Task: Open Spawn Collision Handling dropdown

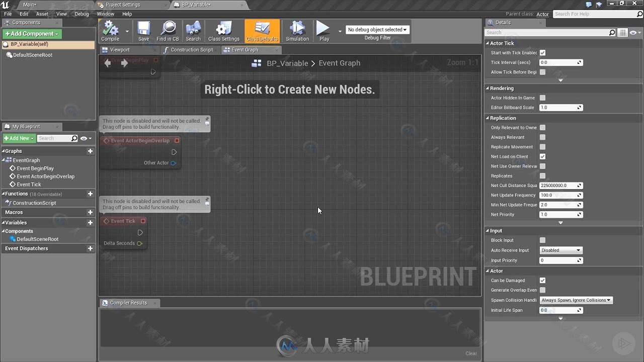Action: 576,300
